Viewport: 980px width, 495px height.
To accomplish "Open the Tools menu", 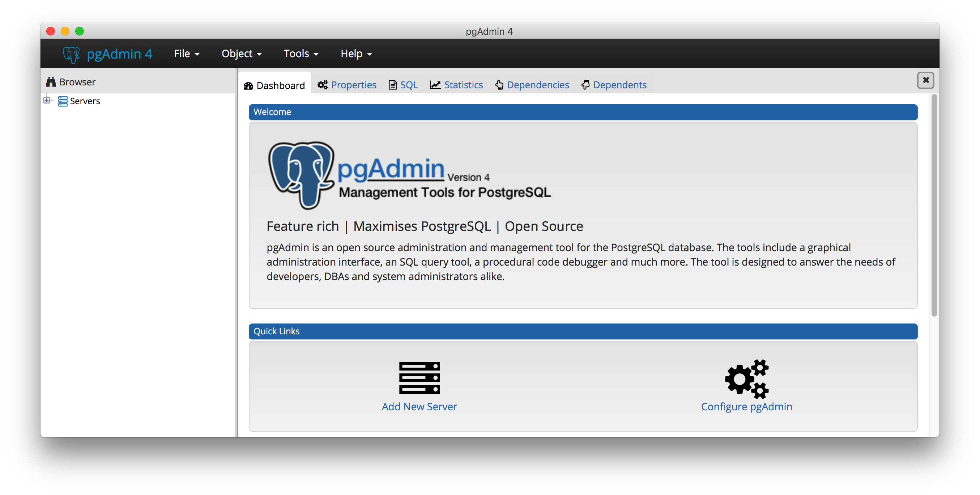I will pos(301,54).
